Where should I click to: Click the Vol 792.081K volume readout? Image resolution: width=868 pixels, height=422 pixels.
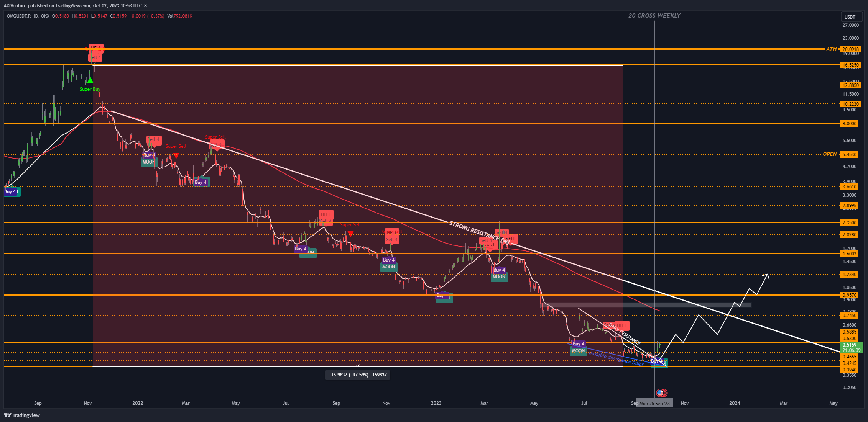(180, 16)
